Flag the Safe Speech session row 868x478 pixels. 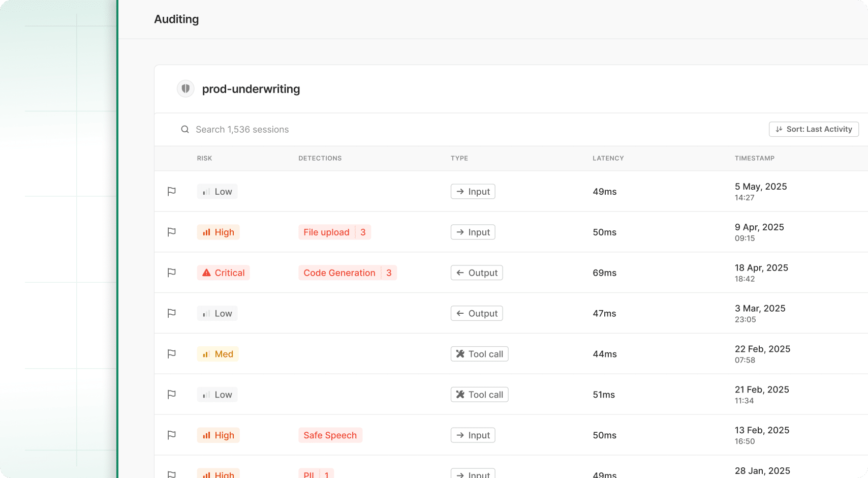point(172,435)
